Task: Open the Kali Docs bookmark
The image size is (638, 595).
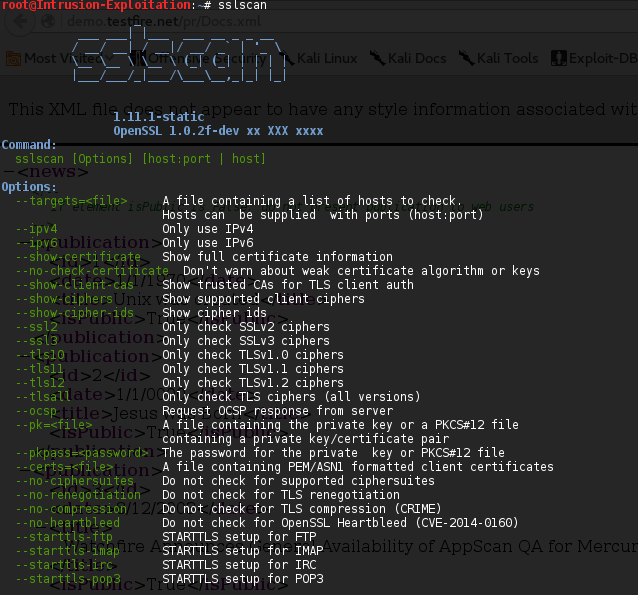Action: (x=408, y=59)
